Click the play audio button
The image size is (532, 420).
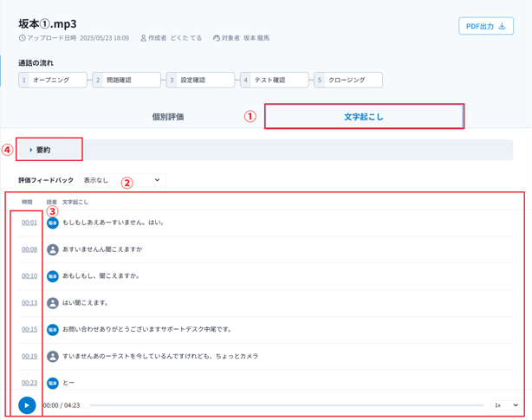click(27, 405)
